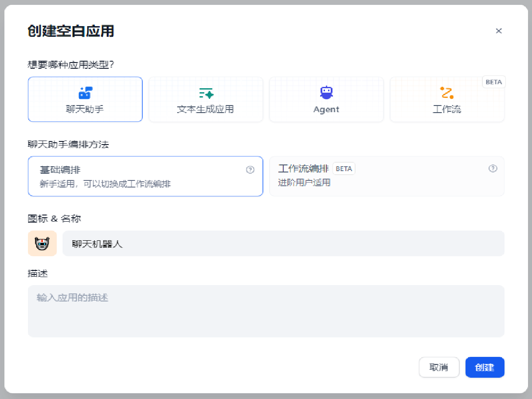Change the robot emoji app icon
The height and width of the screenshot is (399, 532).
(42, 243)
